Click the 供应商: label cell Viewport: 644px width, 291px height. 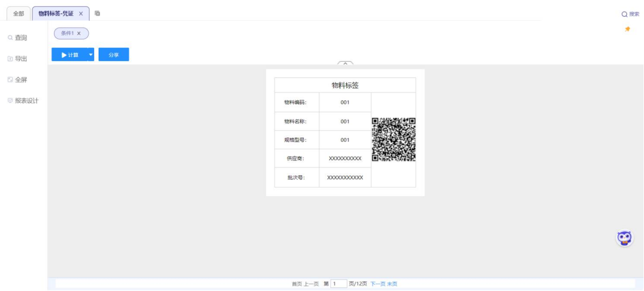[297, 158]
